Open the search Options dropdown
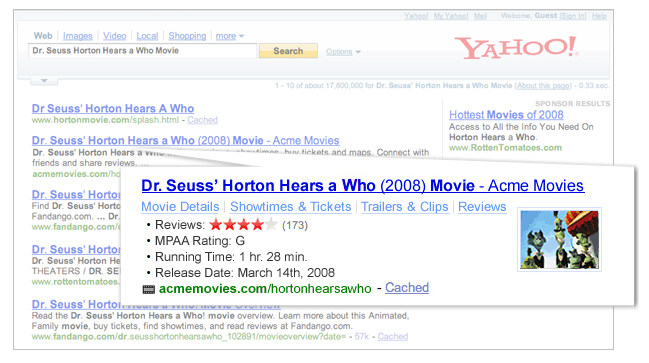This screenshot has width=649, height=363. pos(343,52)
